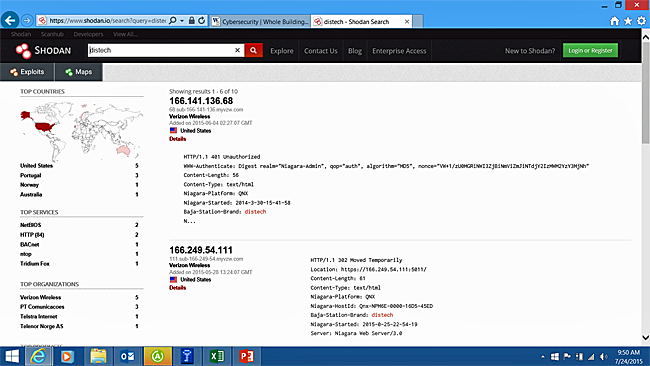This screenshot has height=366, width=650.
Task: Click the page scroll down arrow
Action: [x=645, y=337]
